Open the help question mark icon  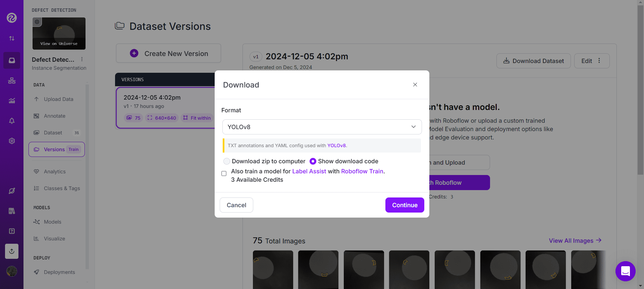pyautogui.click(x=12, y=231)
